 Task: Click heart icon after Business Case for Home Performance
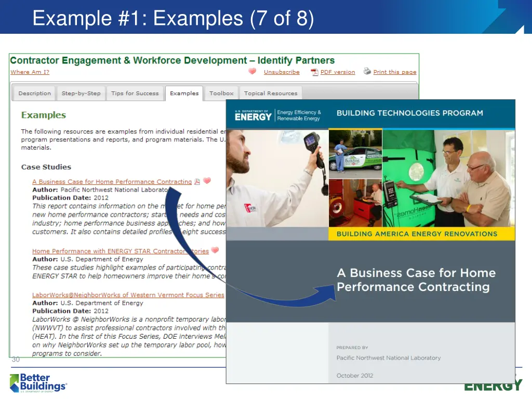click(x=207, y=181)
